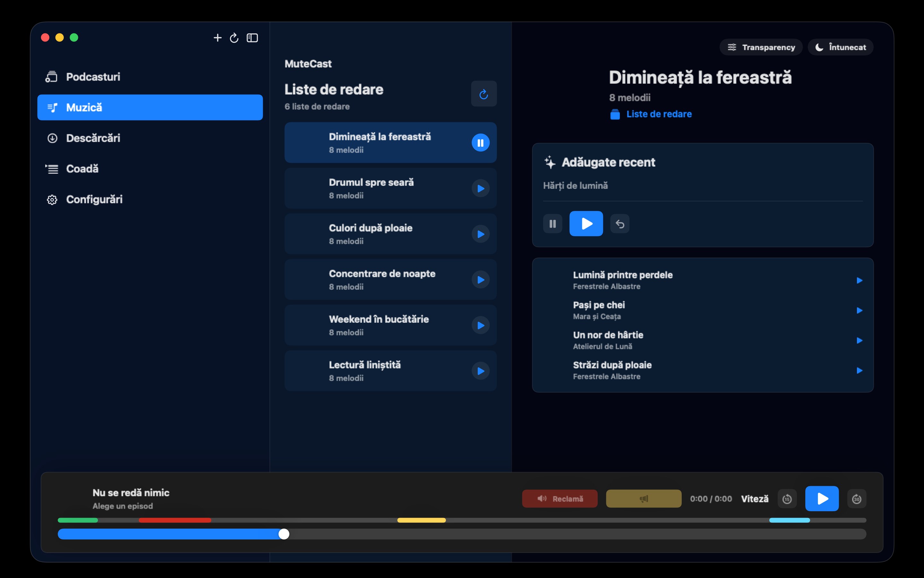Play the Drumul spre seară playlist
The height and width of the screenshot is (578, 924).
(480, 188)
